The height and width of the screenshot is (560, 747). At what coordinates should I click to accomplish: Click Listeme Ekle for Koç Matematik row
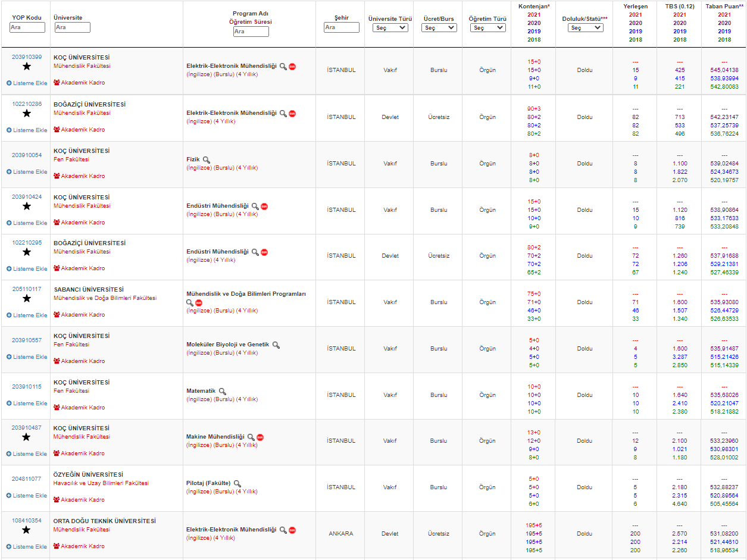pyautogui.click(x=27, y=403)
